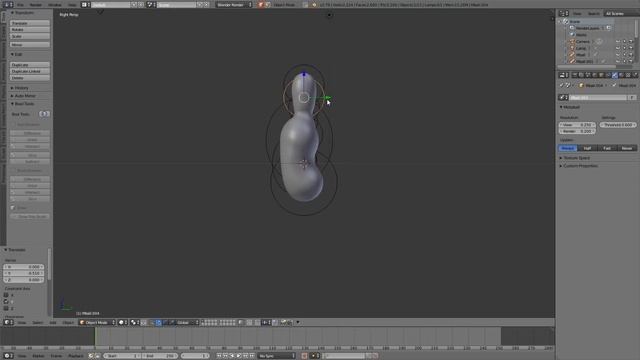640x360 pixels.
Task: Click the timeline End frame field
Action: [x=159, y=356]
